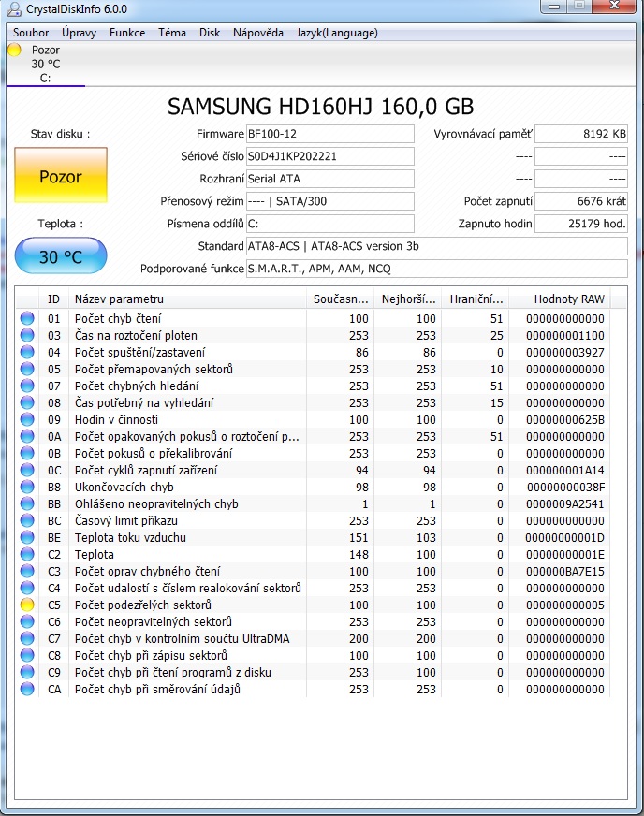Click the blue status dot for row BE
Screen dimensions: 644x816
tap(27, 537)
